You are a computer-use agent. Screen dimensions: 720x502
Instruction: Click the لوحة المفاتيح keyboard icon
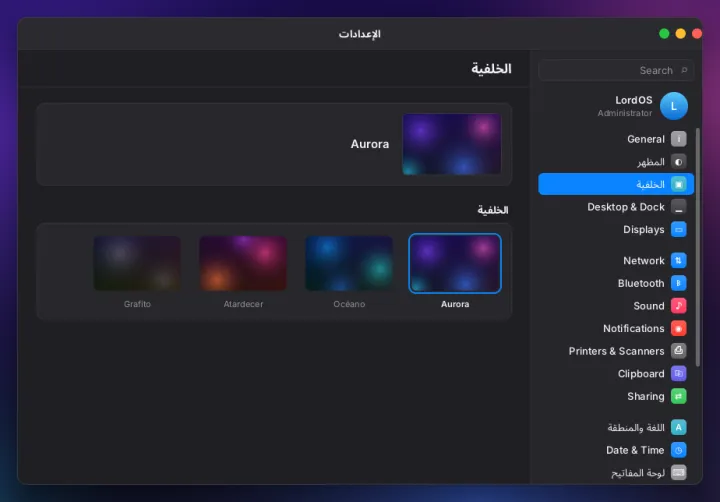(x=678, y=473)
